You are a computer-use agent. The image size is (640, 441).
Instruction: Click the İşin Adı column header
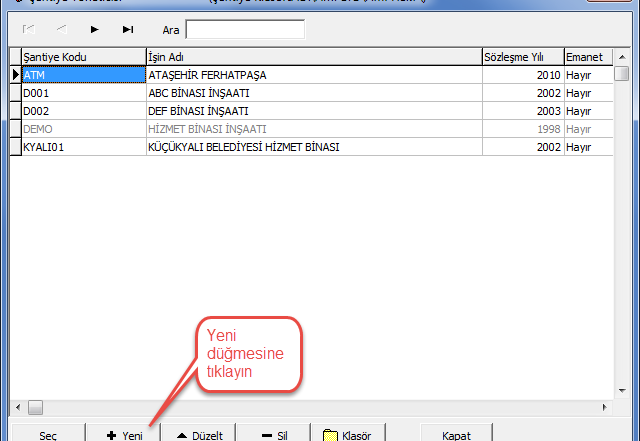tap(312, 57)
